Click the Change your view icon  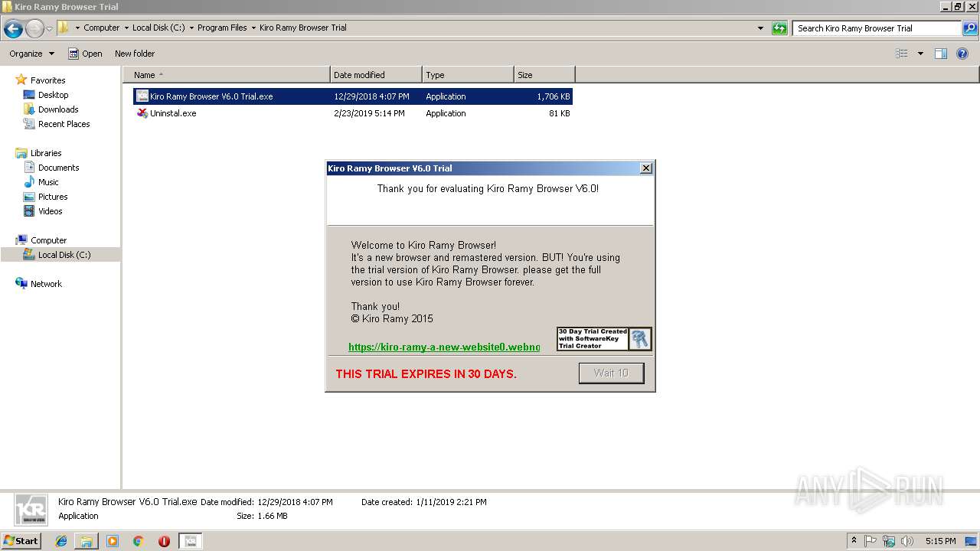tap(902, 54)
